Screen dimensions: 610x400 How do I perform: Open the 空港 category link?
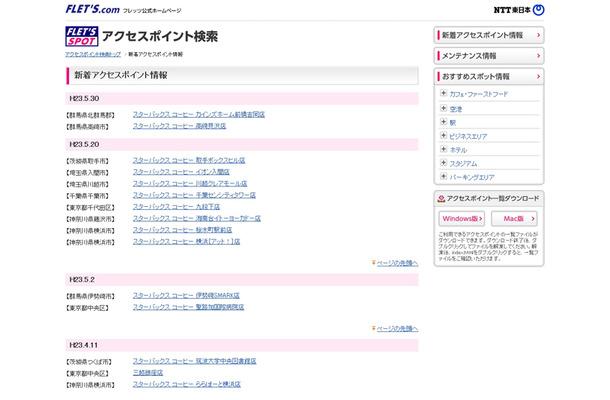(456, 109)
